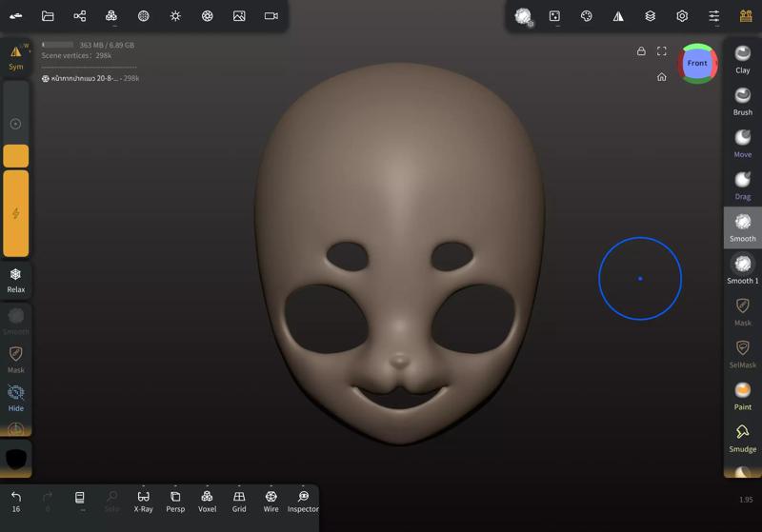Click the yellow intensity slider with lightning icon
Screen dimensions: 762x532
pos(16,213)
